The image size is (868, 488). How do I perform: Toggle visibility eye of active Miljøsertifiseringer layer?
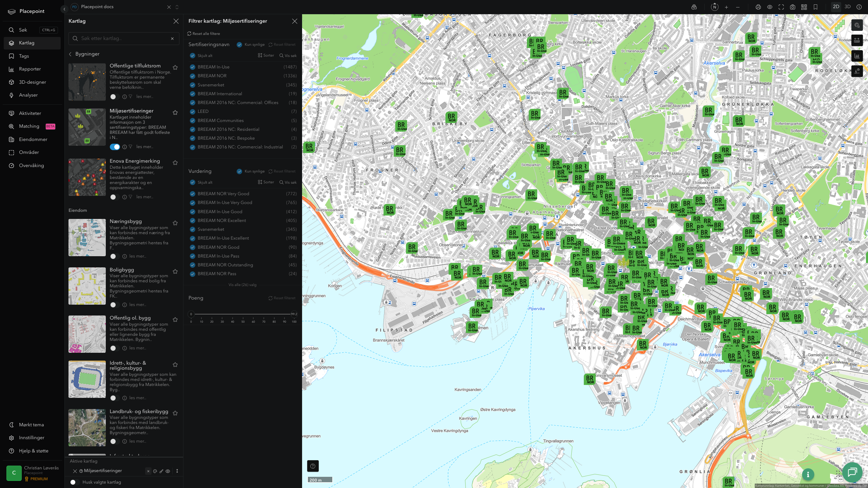tap(168, 471)
